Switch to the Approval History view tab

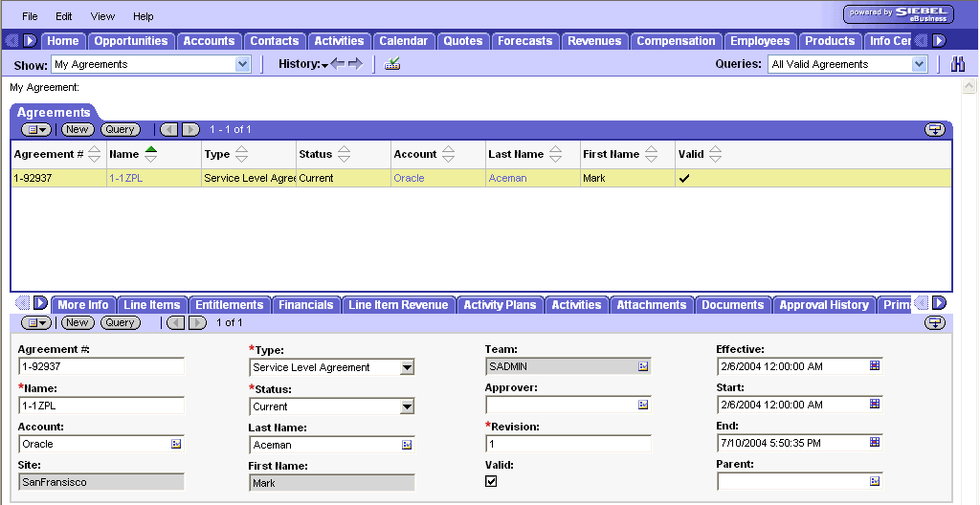point(824,305)
